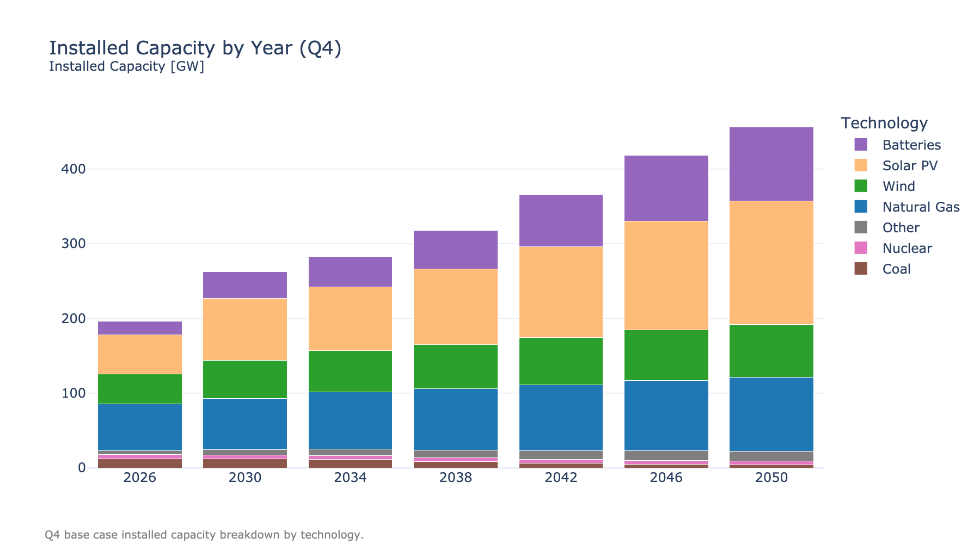Click the Batteries segment of the 2026 bar

[x=140, y=328]
